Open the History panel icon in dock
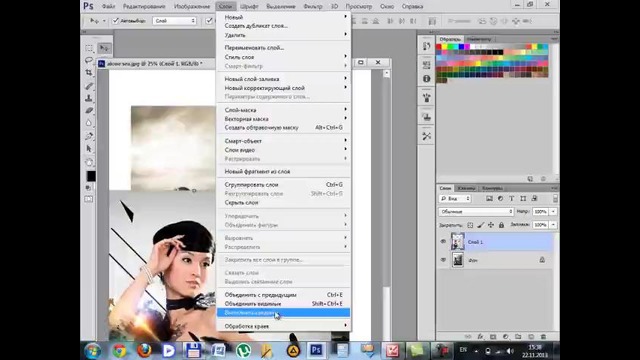 427,46
